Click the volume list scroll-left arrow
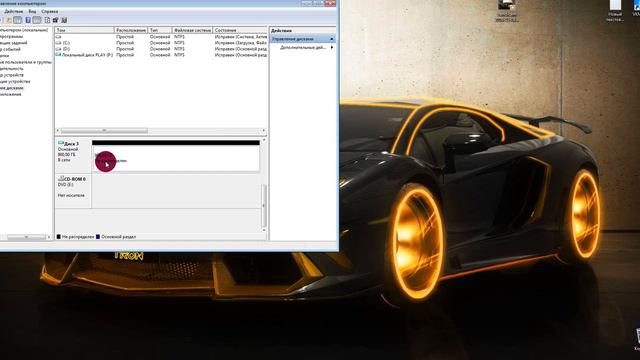640x360 pixels. tap(58, 131)
